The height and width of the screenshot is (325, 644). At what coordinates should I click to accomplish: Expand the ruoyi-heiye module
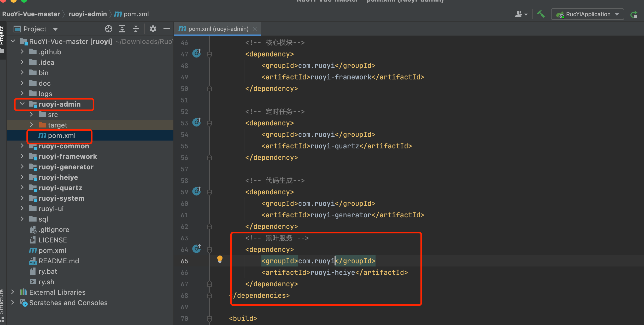click(x=22, y=177)
